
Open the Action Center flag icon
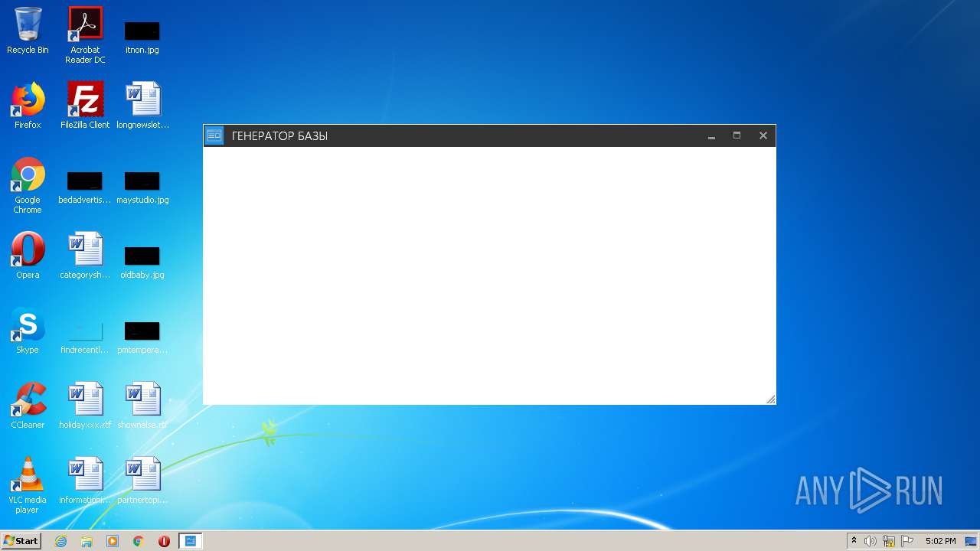[x=907, y=541]
